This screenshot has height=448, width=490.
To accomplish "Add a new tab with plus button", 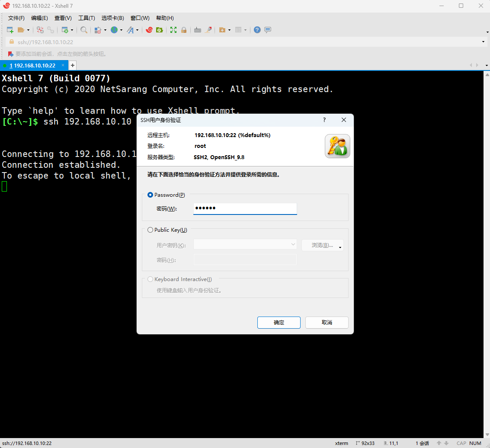I will [x=73, y=65].
